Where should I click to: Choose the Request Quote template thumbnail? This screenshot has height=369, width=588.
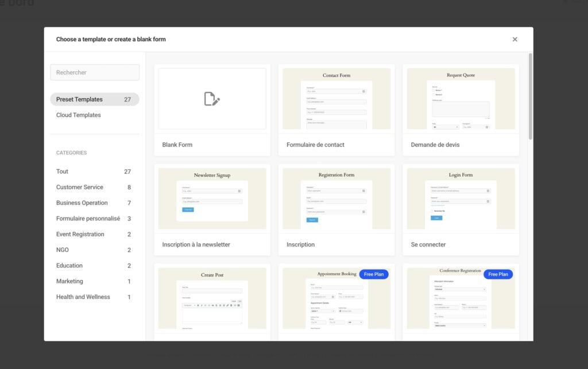pos(461,99)
